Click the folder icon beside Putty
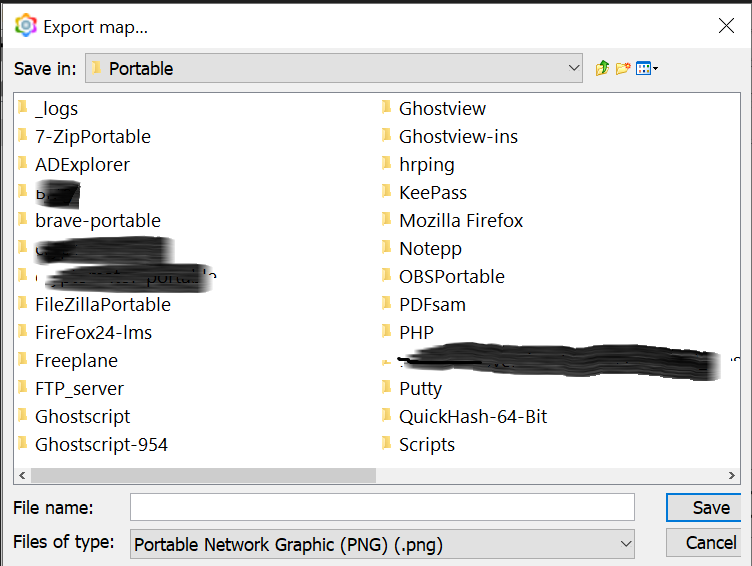752x566 pixels. [387, 387]
